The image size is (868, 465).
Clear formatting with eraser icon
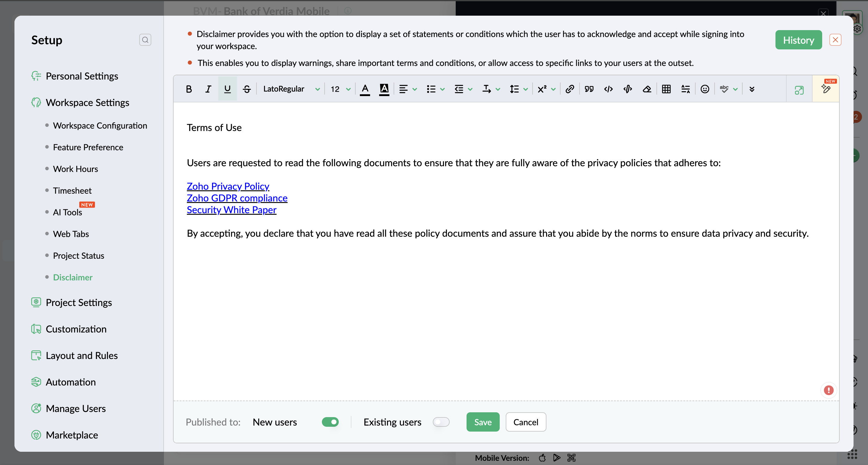[646, 89]
